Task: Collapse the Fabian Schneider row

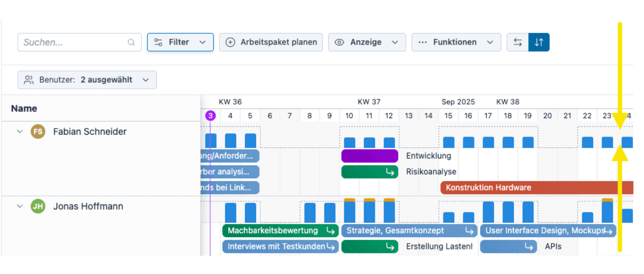Action: click(20, 132)
